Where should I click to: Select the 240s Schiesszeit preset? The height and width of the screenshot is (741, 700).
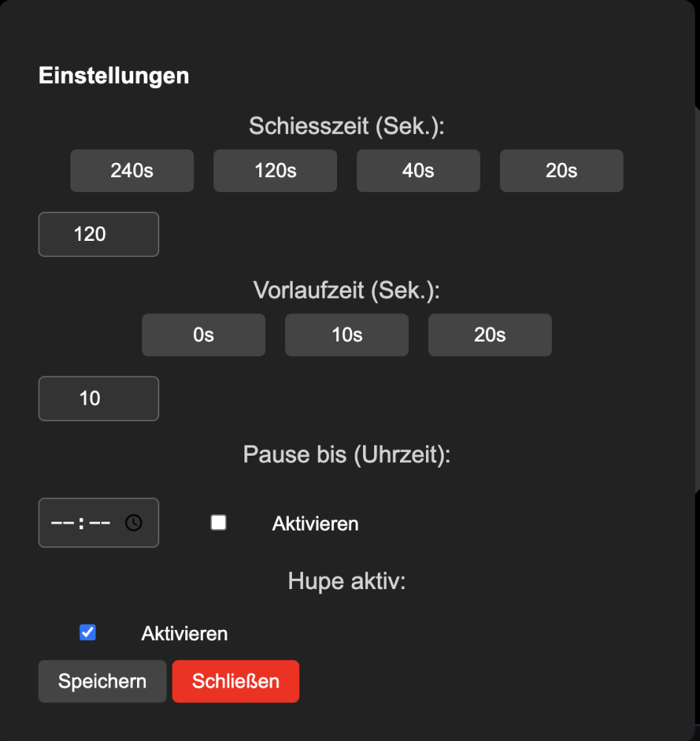[132, 170]
